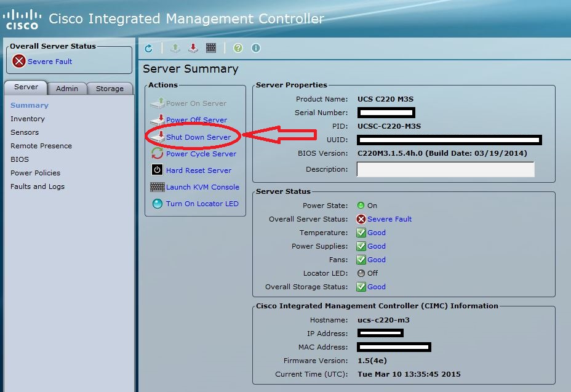Click the Power Supplies green check icon
This screenshot has height=392, width=571.
(361, 246)
